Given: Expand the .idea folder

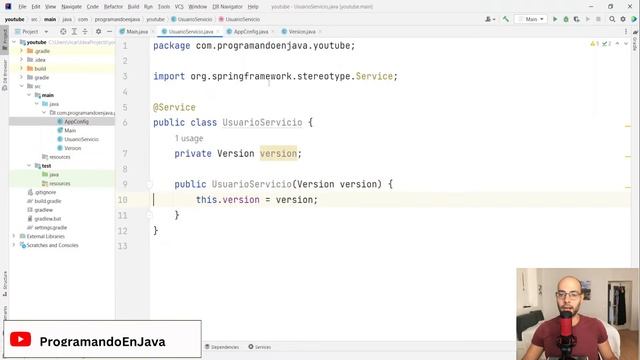Looking at the screenshot, I should [x=22, y=60].
